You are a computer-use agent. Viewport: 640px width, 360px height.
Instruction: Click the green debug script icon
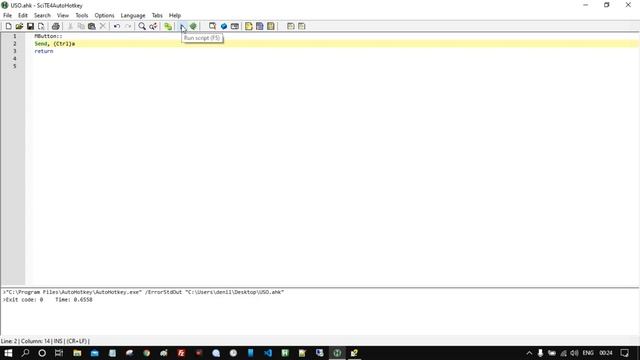click(193, 27)
